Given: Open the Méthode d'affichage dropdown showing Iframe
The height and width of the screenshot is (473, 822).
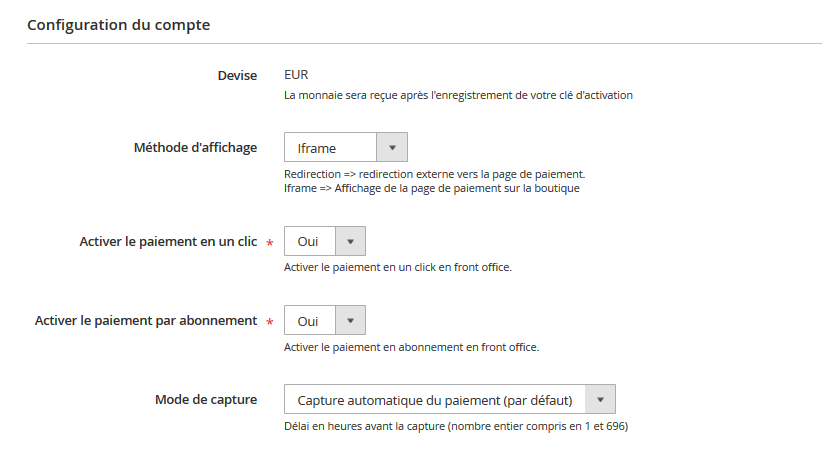Looking at the screenshot, I should pos(330,148).
